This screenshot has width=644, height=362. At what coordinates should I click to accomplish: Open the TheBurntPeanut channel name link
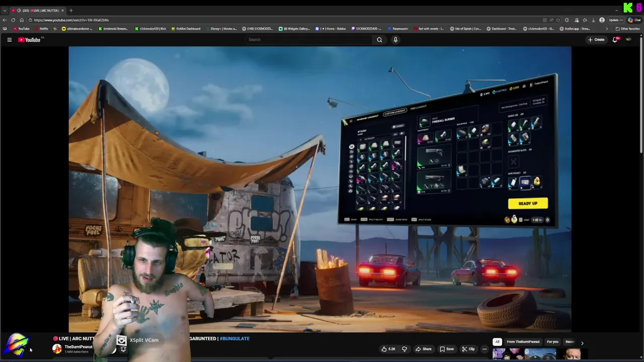[x=78, y=347]
